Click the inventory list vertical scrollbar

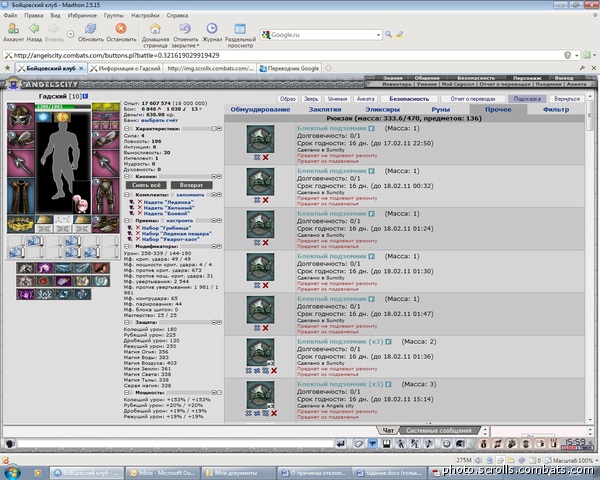(x=589, y=256)
